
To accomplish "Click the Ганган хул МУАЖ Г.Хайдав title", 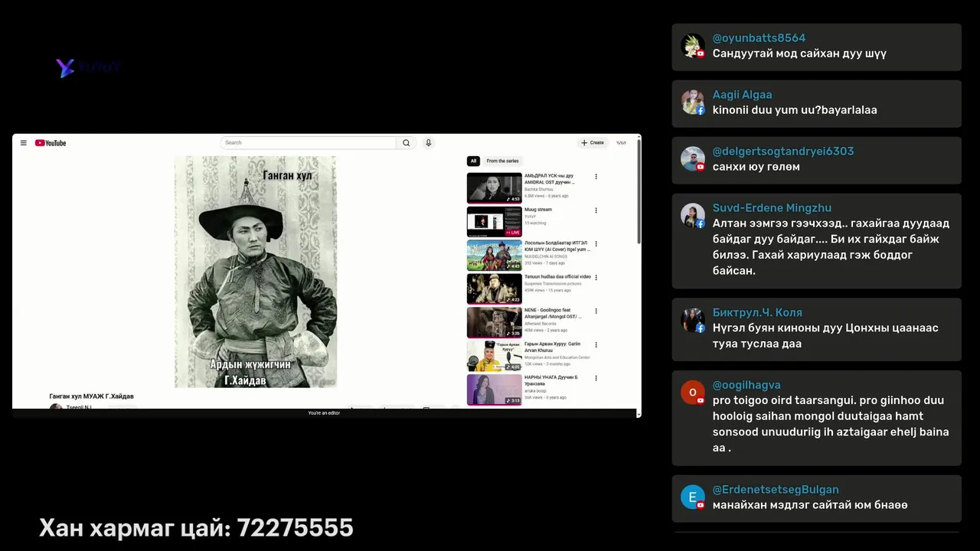I will click(x=92, y=396).
